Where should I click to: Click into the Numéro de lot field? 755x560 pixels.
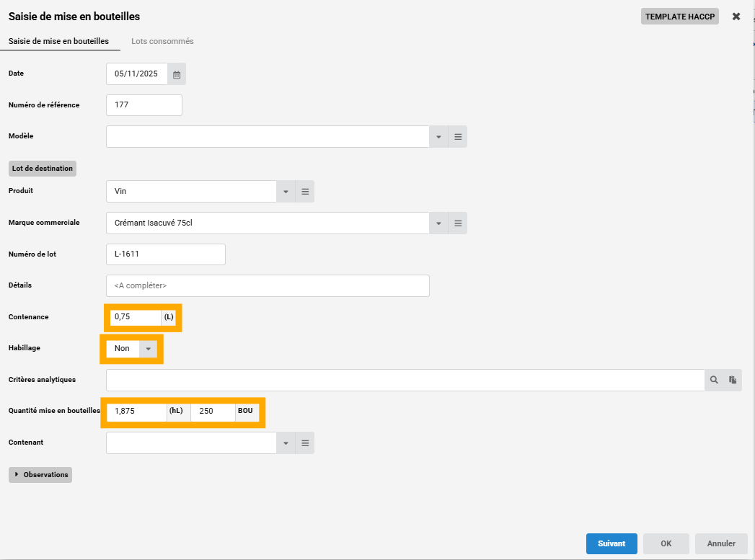[165, 254]
